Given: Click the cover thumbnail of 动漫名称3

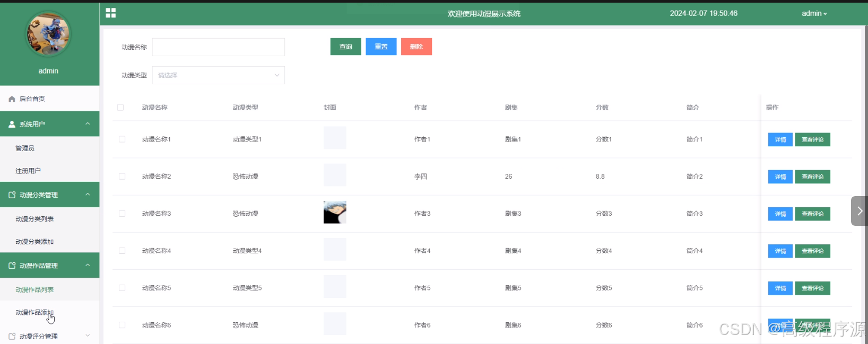Looking at the screenshot, I should pyautogui.click(x=335, y=212).
